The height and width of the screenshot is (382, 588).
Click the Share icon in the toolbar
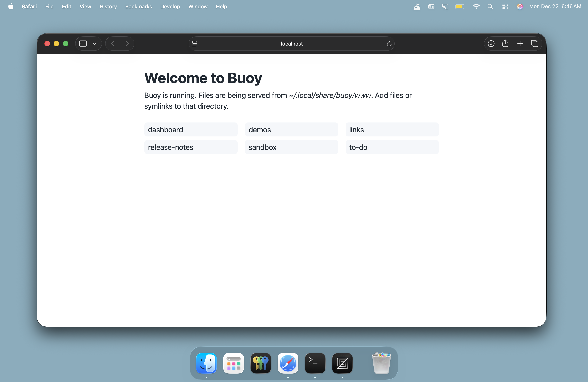click(505, 44)
